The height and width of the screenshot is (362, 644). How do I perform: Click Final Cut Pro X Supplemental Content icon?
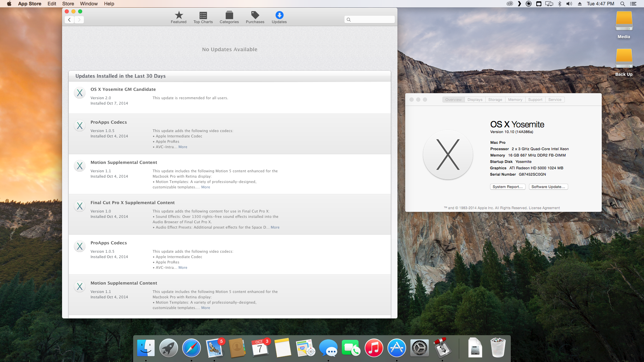(x=79, y=206)
